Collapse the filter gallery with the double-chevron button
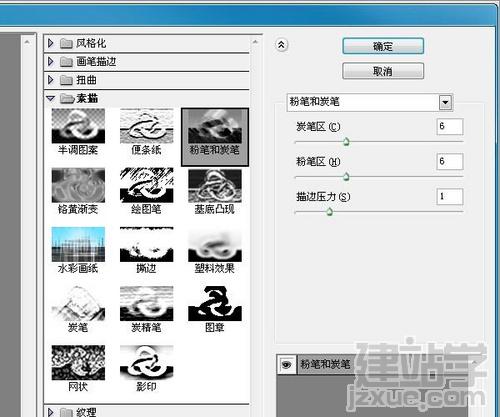The image size is (500, 417). [281, 45]
